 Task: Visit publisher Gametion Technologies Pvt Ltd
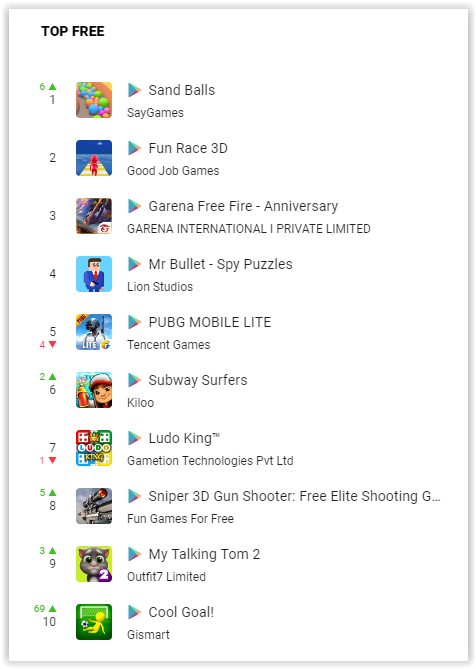point(210,461)
